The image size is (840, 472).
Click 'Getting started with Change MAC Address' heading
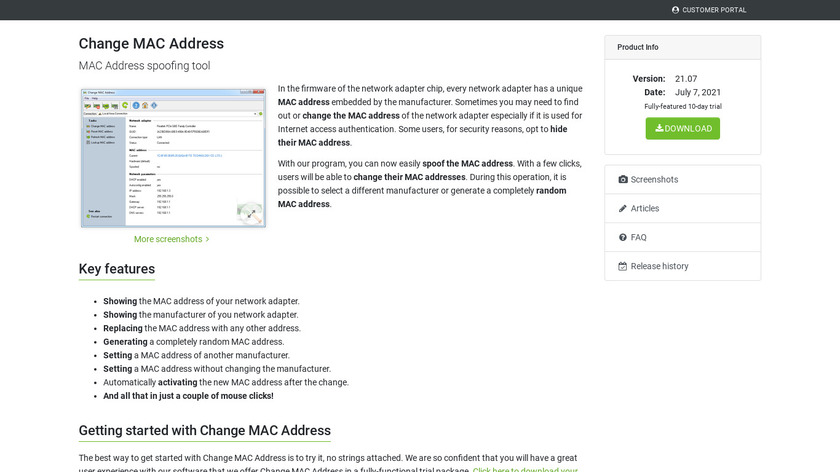point(205,431)
